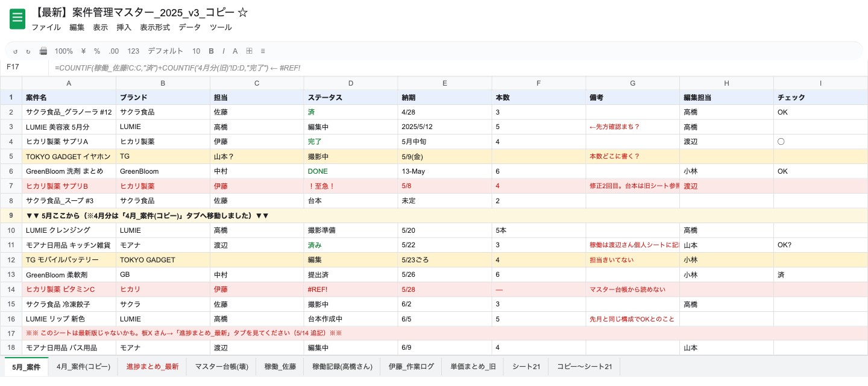This screenshot has width=868, height=386.
Task: Open the 100% zoom dropdown
Action: click(63, 51)
